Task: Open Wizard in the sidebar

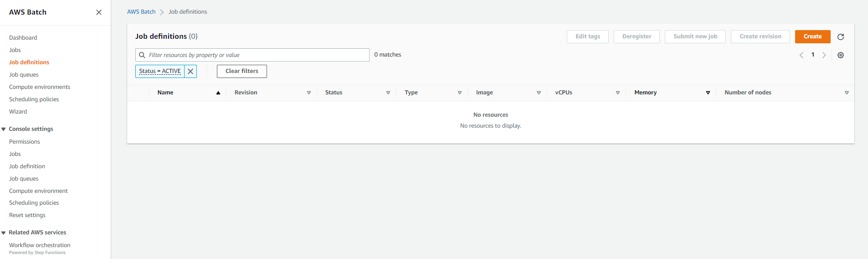Action: coord(18,112)
